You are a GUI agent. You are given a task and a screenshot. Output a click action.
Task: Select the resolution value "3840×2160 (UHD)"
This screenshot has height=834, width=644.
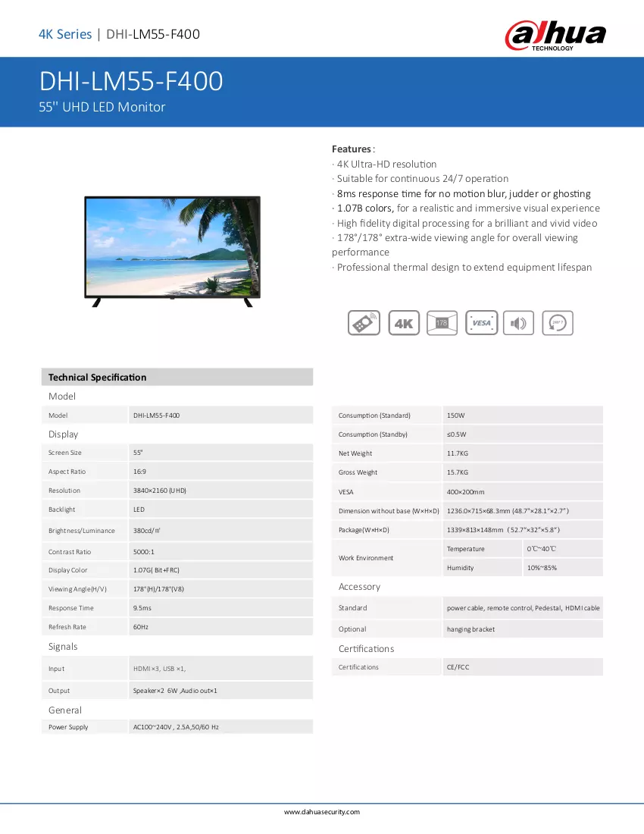coord(160,491)
